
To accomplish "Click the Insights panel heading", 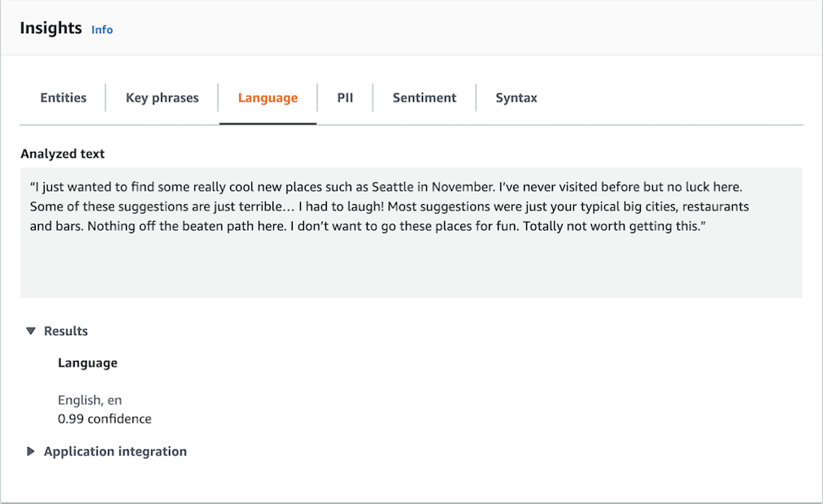I will (50, 28).
